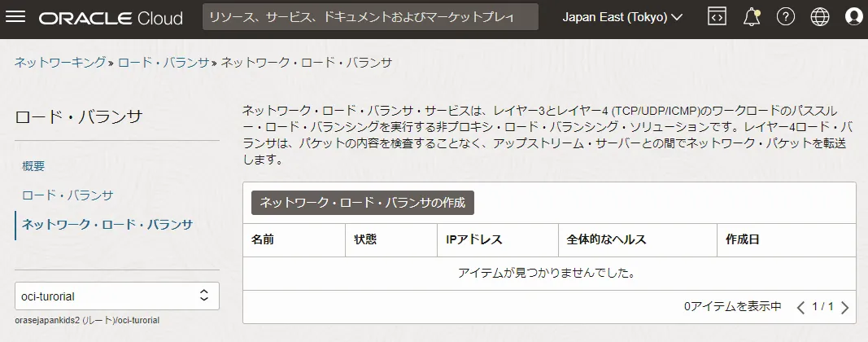Click the Oracle Cloud logo
The height and width of the screenshot is (342, 868).
(111, 18)
